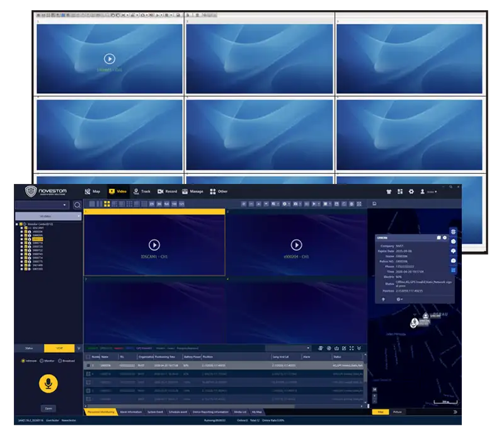Click the edit icon above the table
The width and height of the screenshot is (504, 441).
click(x=344, y=348)
